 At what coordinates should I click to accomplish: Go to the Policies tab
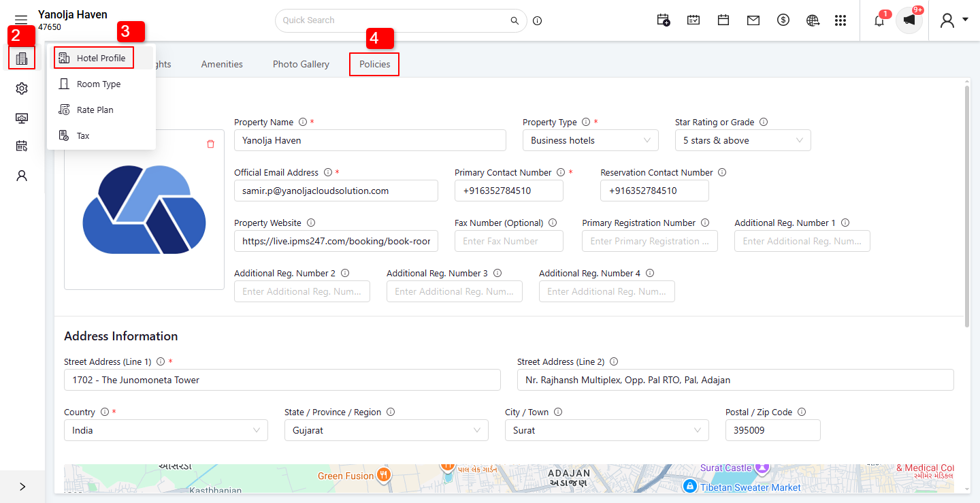point(374,64)
